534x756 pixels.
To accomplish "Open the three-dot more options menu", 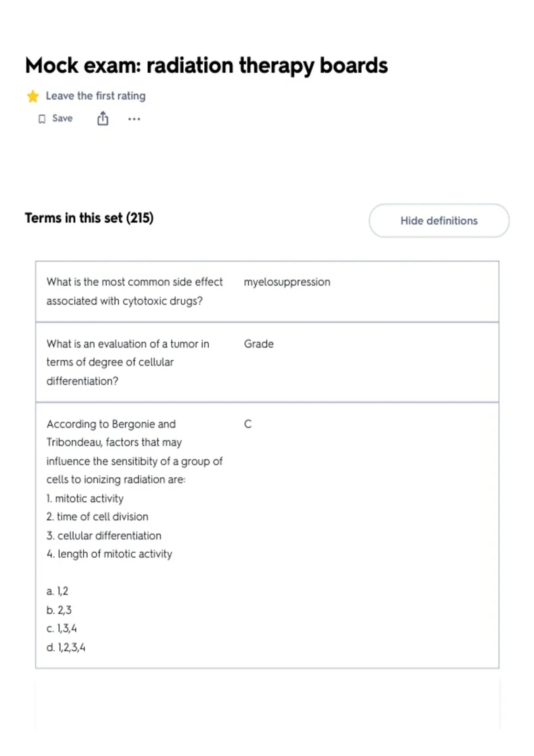I will click(134, 119).
